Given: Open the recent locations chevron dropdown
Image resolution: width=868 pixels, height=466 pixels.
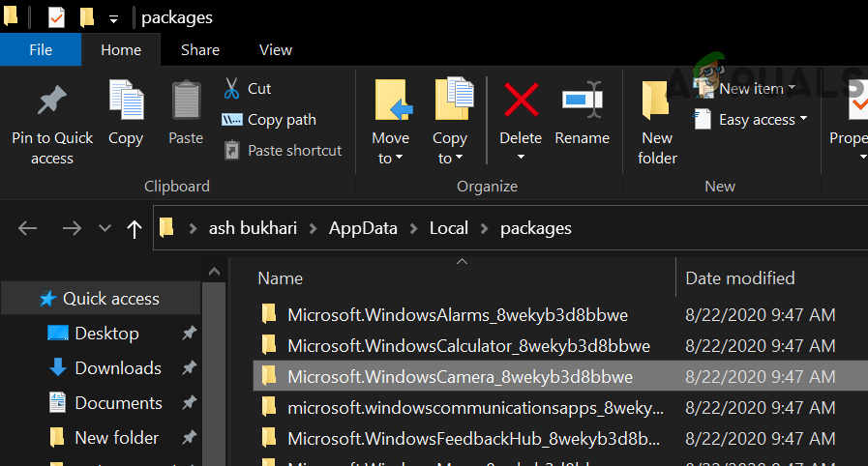Looking at the screenshot, I should click(x=105, y=228).
